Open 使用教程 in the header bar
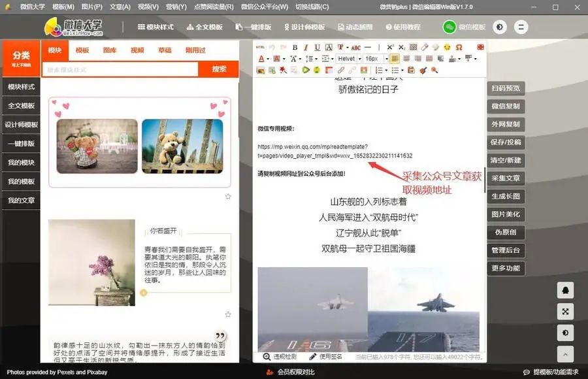Image resolution: width=588 pixels, height=379 pixels. (402, 27)
